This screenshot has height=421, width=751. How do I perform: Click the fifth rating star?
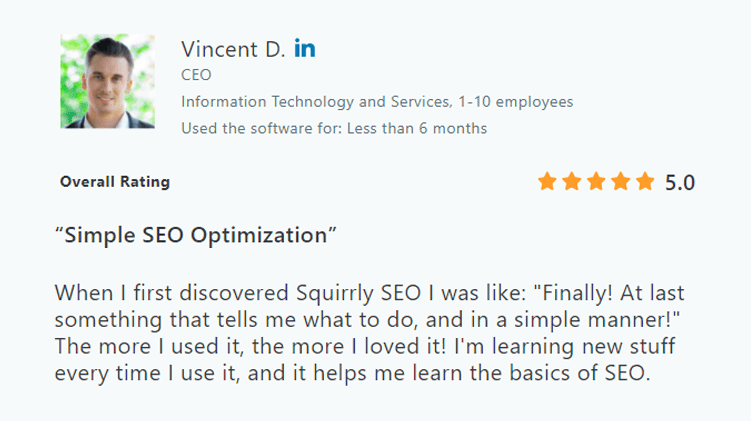(x=645, y=182)
